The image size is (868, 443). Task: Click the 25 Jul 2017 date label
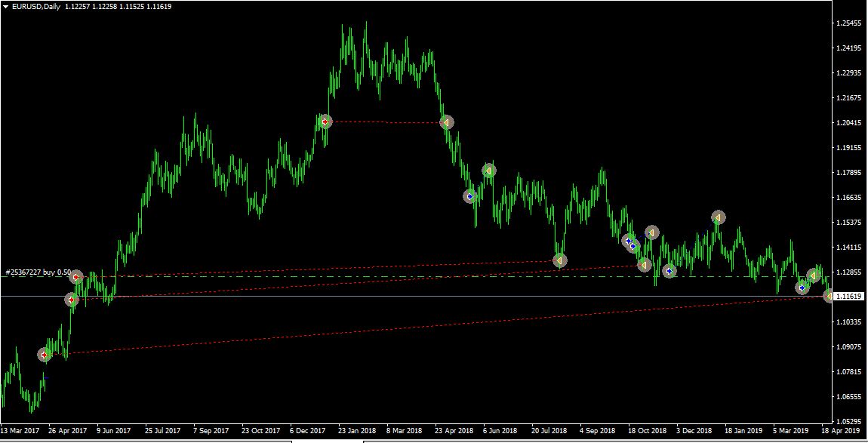coord(163,430)
